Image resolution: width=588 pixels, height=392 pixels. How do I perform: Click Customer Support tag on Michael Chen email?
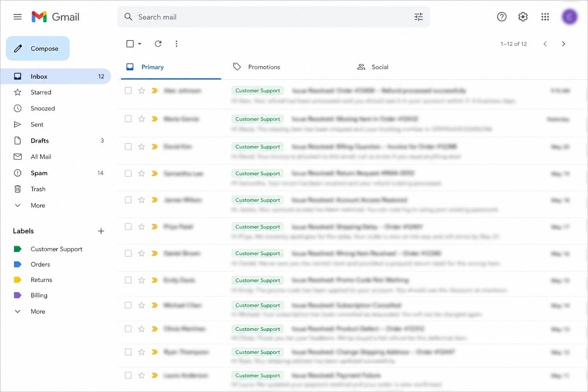coord(258,305)
